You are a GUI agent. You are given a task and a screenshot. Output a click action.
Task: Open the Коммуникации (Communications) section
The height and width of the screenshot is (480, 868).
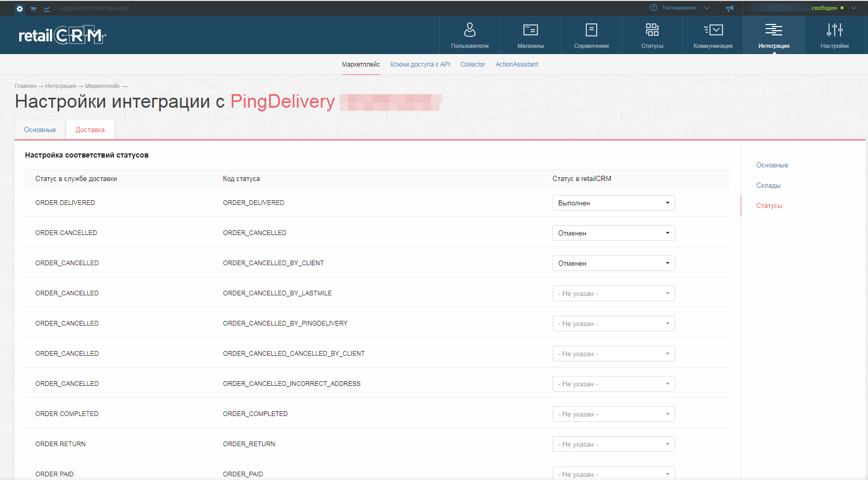coord(713,35)
